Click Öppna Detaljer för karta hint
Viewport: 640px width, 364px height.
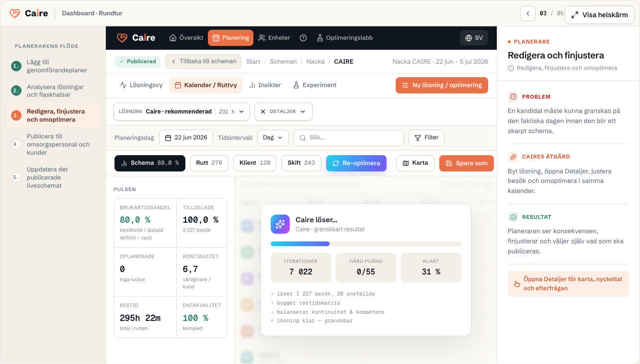pos(568,284)
